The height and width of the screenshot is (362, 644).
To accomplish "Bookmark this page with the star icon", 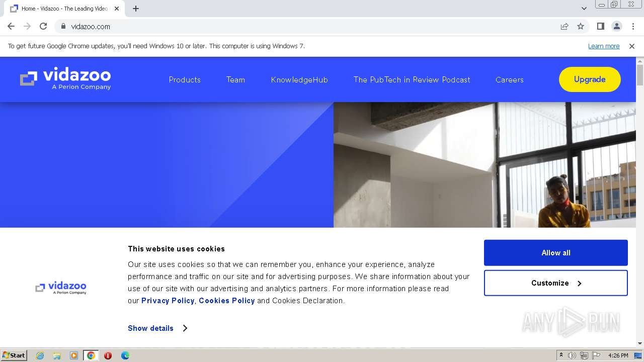I will pos(581,26).
